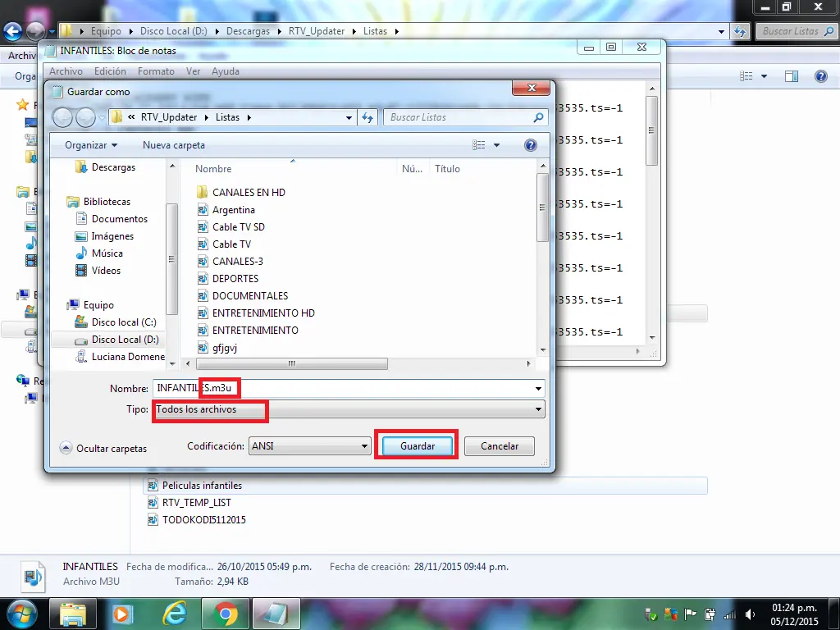Select Bibliotecas in navigation tree
Image resolution: width=840 pixels, height=630 pixels.
coord(107,202)
